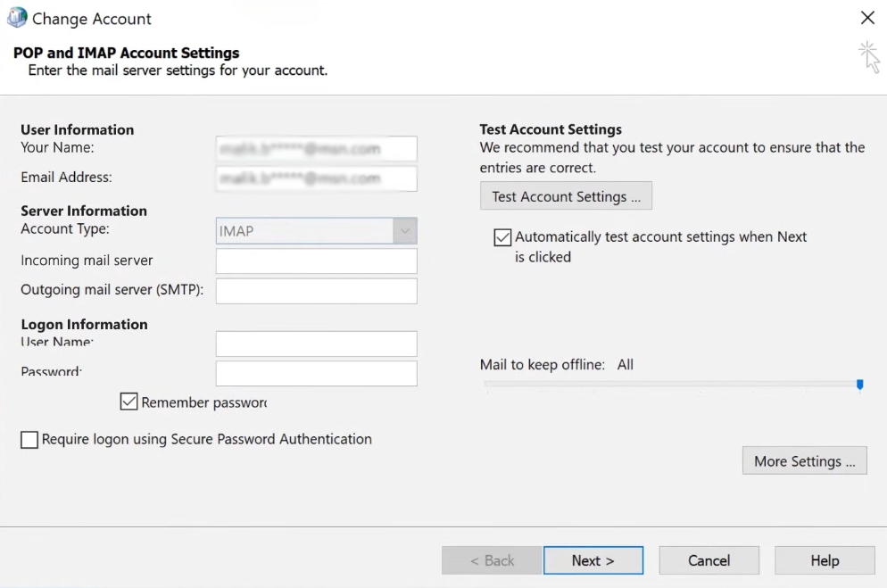Click the 'Test Account Settings' heading text
This screenshot has width=887, height=588.
[x=551, y=129]
